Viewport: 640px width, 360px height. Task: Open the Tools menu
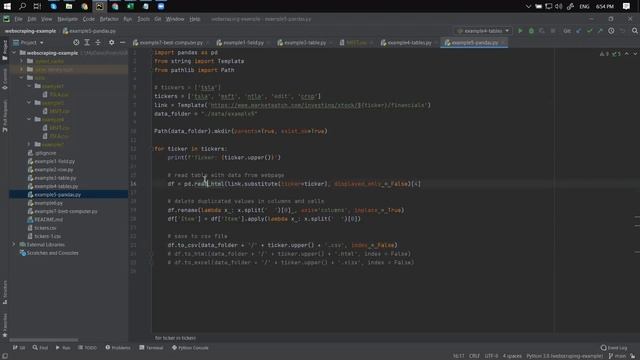143,19
